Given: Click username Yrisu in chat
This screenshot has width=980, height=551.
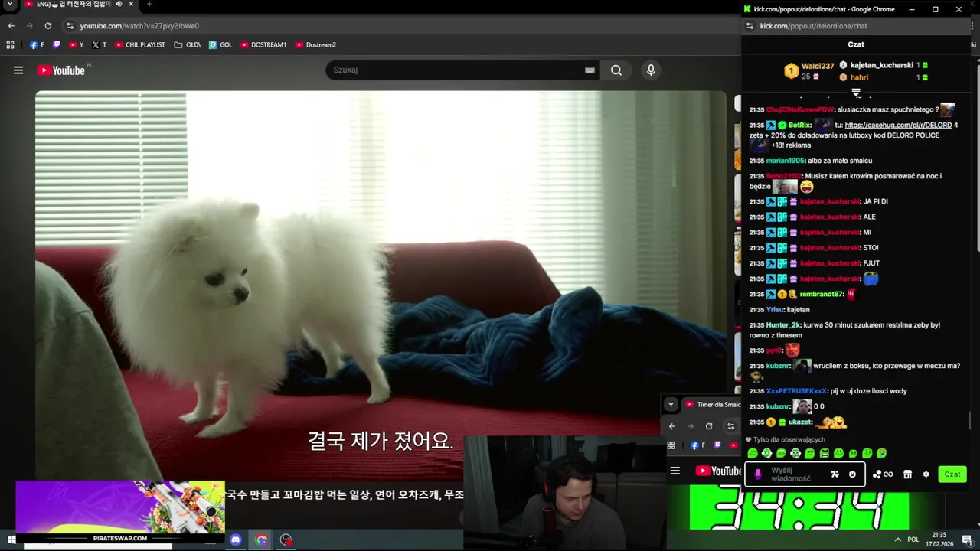Looking at the screenshot, I should tap(775, 310).
